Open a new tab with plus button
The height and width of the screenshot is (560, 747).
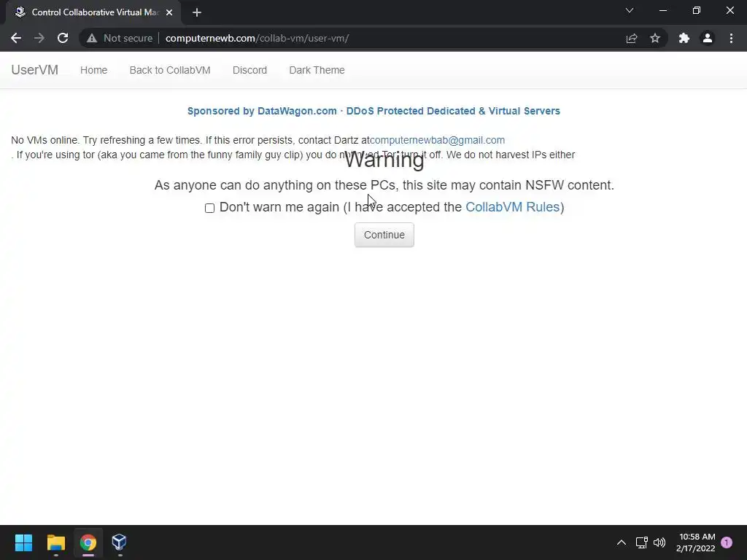click(197, 12)
